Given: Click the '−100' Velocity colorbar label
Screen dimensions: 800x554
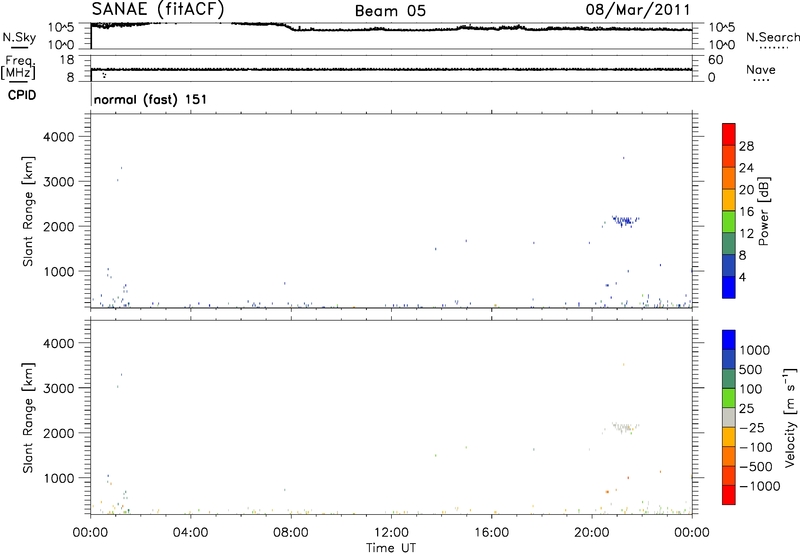Looking at the screenshot, I should pyautogui.click(x=756, y=447).
